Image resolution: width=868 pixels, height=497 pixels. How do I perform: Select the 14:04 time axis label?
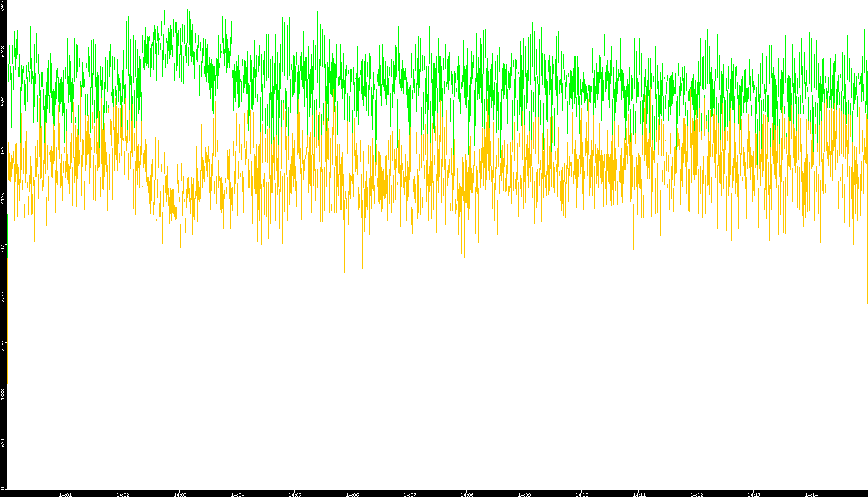coord(237,495)
